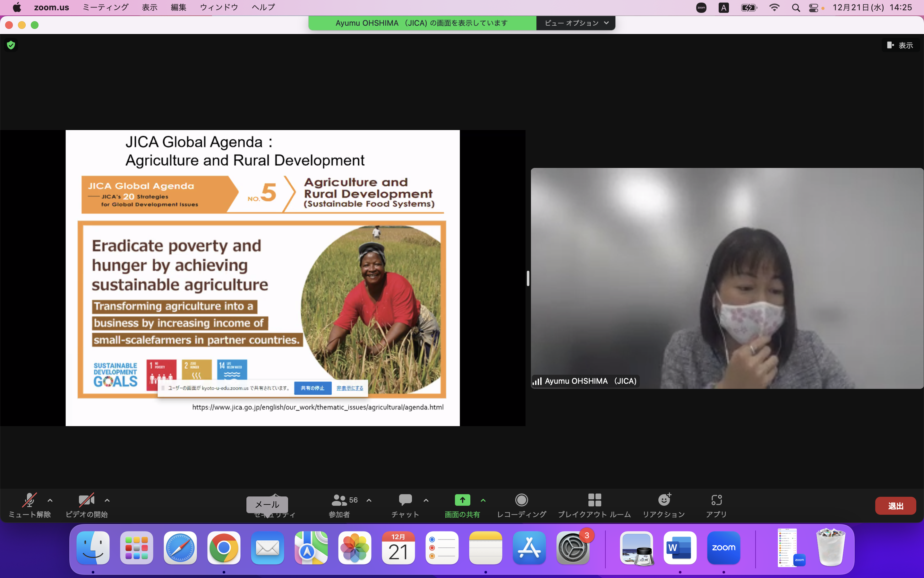Open the ウィンドウ menu
Screen dimensions: 924x578
(219, 7)
